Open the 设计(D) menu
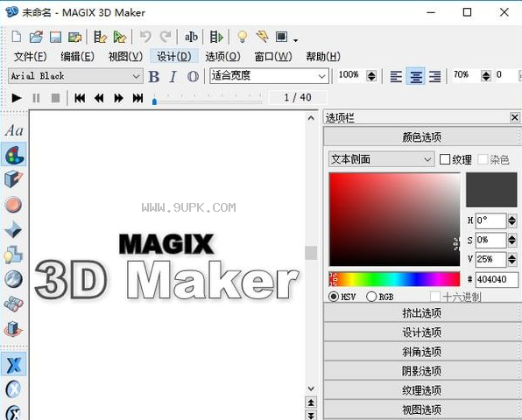The image size is (522, 420). (174, 57)
